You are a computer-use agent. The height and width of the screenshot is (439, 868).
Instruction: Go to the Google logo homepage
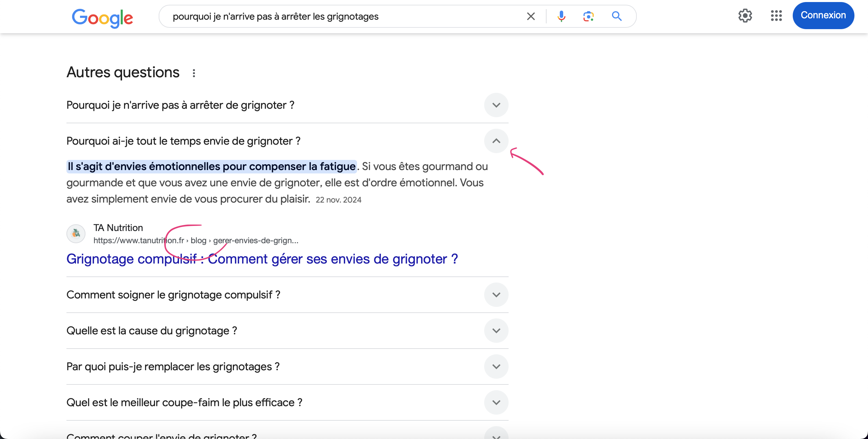click(x=102, y=18)
